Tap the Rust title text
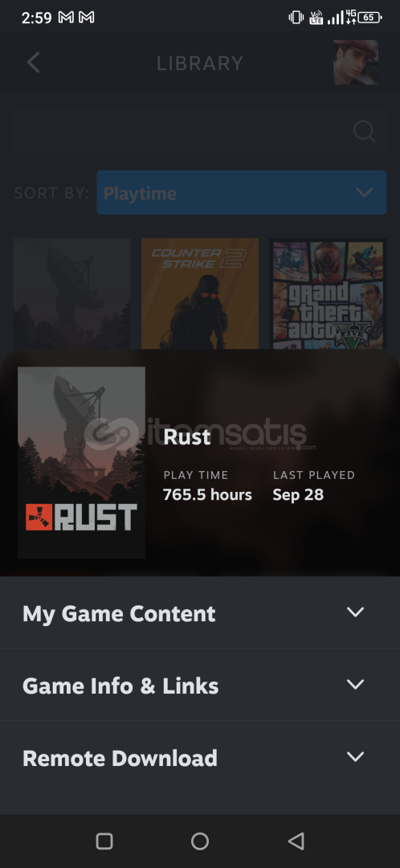Image resolution: width=400 pixels, height=868 pixels. [x=187, y=436]
